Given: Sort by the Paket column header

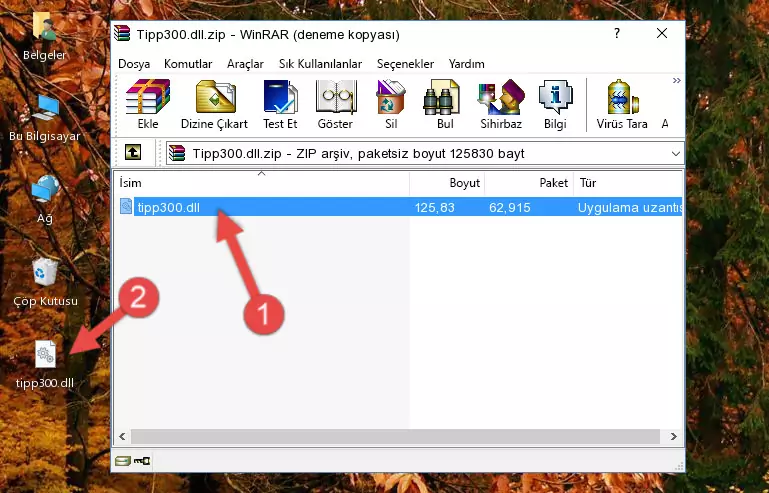Looking at the screenshot, I should point(529,182).
